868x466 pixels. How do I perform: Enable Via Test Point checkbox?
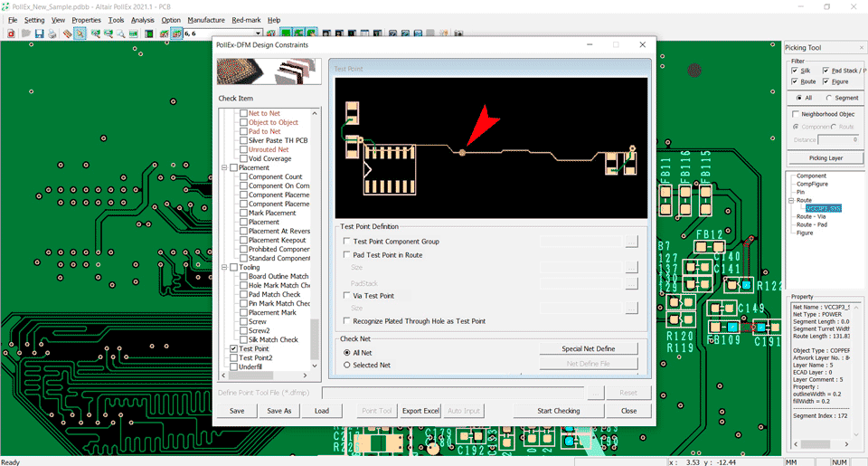pos(346,295)
